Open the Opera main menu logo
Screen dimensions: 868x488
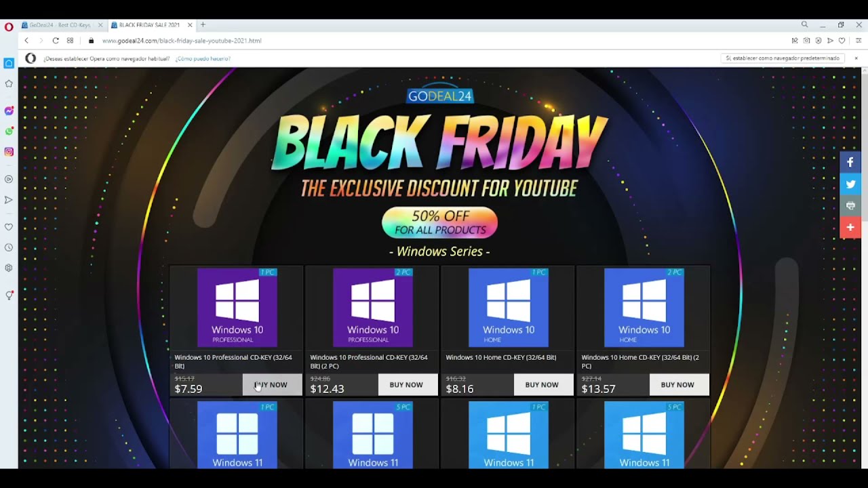[9, 27]
